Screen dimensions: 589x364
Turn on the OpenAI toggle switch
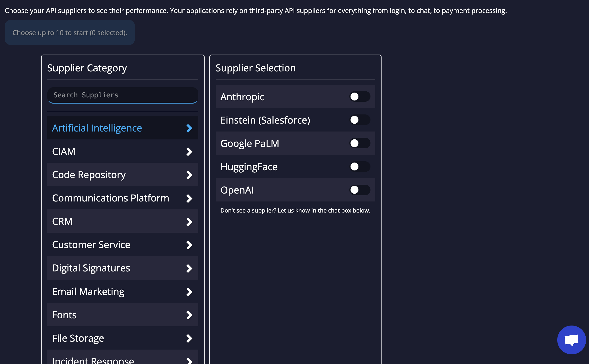coord(359,190)
